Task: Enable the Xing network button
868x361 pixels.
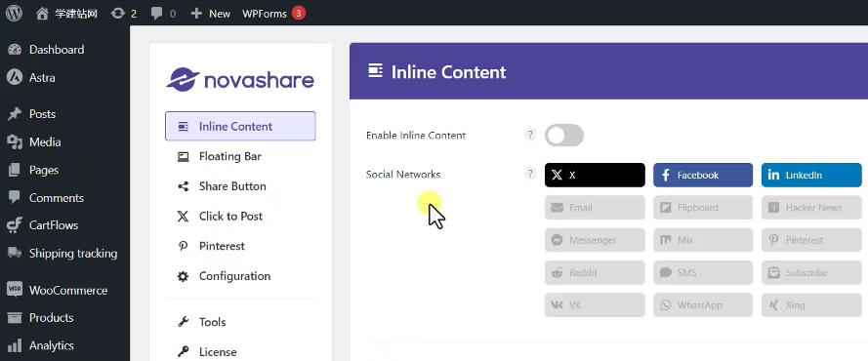Action: [x=811, y=305]
